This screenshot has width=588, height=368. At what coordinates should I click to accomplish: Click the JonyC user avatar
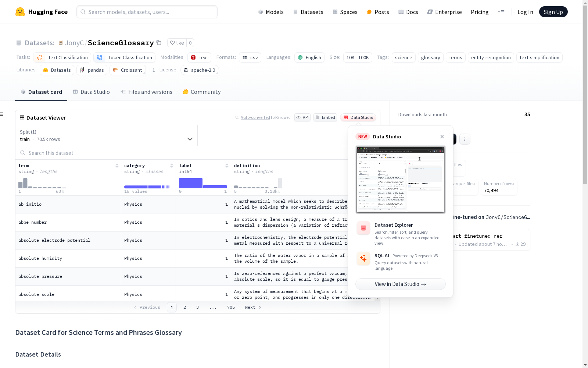point(61,43)
